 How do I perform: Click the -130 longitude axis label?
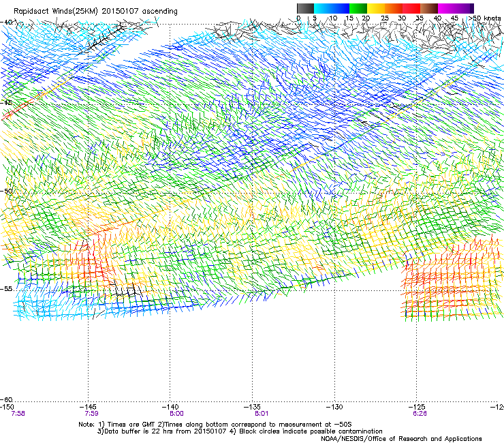click(x=334, y=407)
